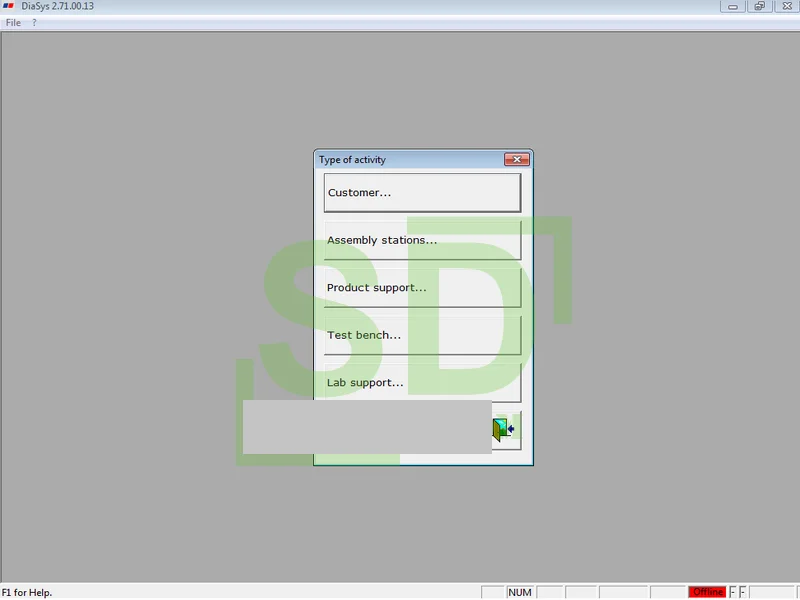This screenshot has width=800, height=600.
Task: Close the Type of activity dialog
Action: [516, 160]
